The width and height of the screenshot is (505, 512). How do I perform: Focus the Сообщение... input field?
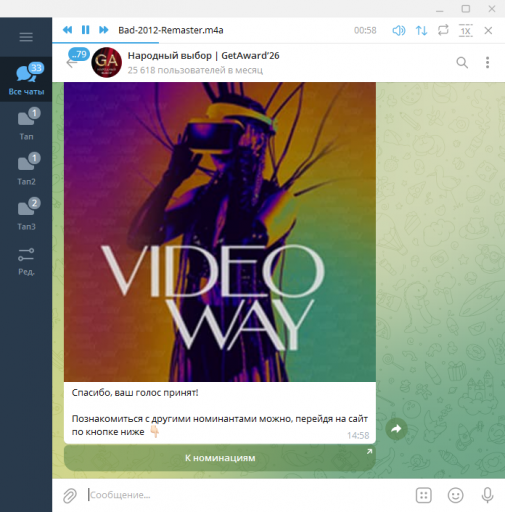coord(247,495)
